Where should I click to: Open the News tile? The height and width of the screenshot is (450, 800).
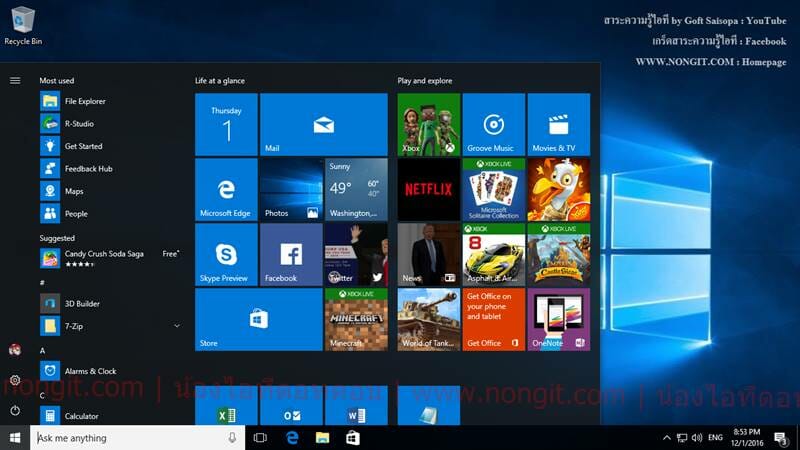point(429,255)
